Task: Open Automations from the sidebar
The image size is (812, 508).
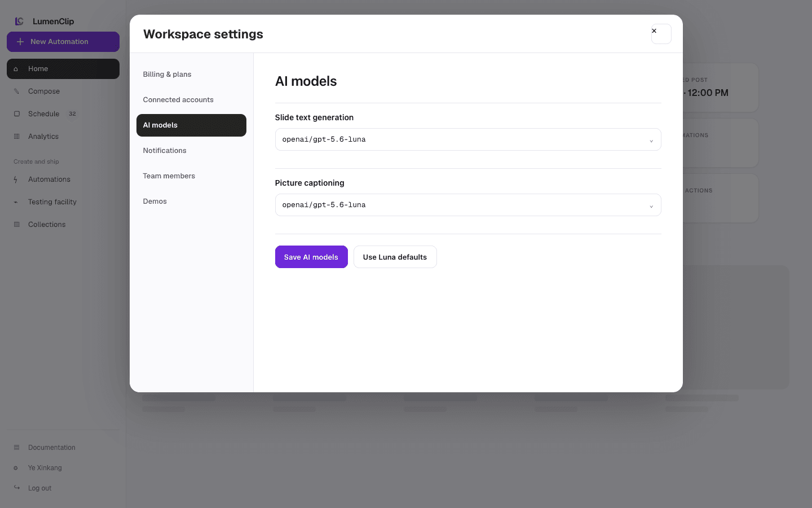Action: pos(63,179)
